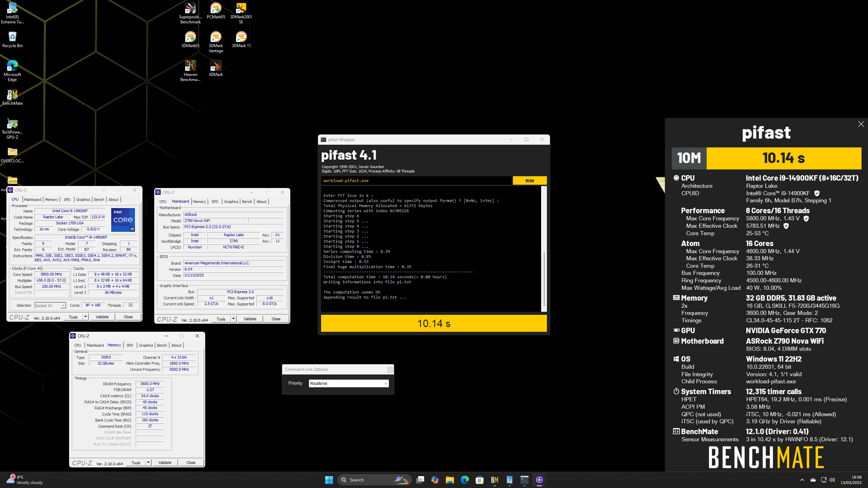Select Graphics tab in CPU-Z Mainboard window
Viewport: 868px width, 488px height.
click(231, 202)
